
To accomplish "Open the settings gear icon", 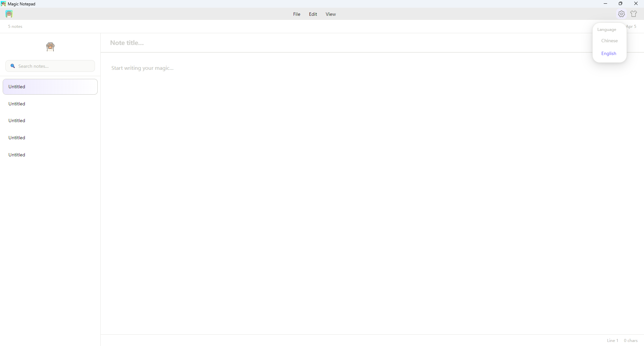I will click(622, 14).
